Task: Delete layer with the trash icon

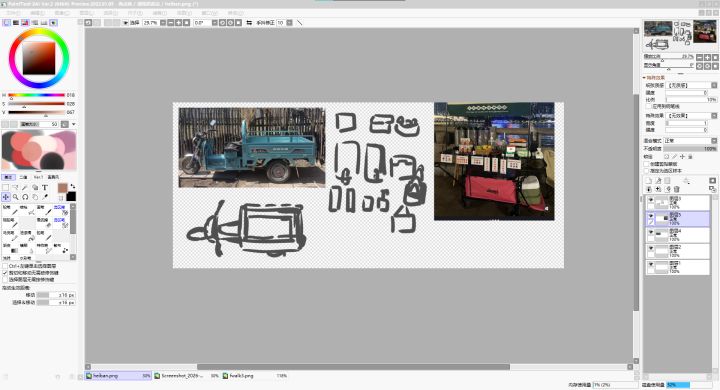Action: click(x=676, y=189)
